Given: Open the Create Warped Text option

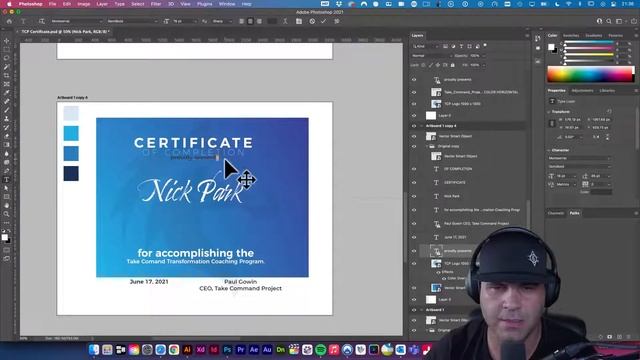Looking at the screenshot, I should click(285, 21).
